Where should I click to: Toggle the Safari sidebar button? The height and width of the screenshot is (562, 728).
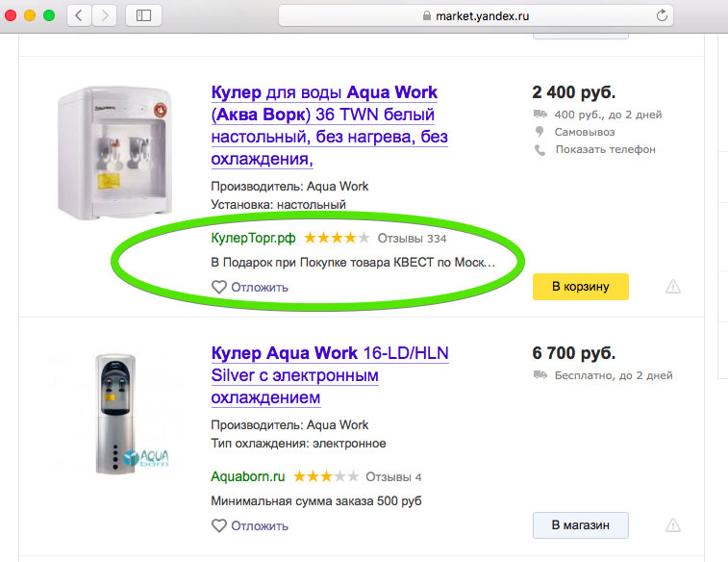tap(143, 15)
